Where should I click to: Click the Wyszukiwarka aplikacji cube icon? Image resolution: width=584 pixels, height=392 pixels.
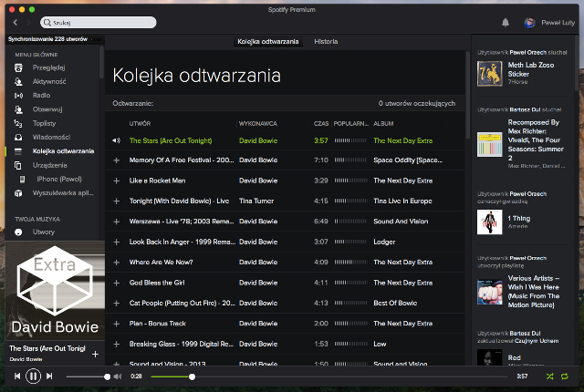(x=18, y=193)
